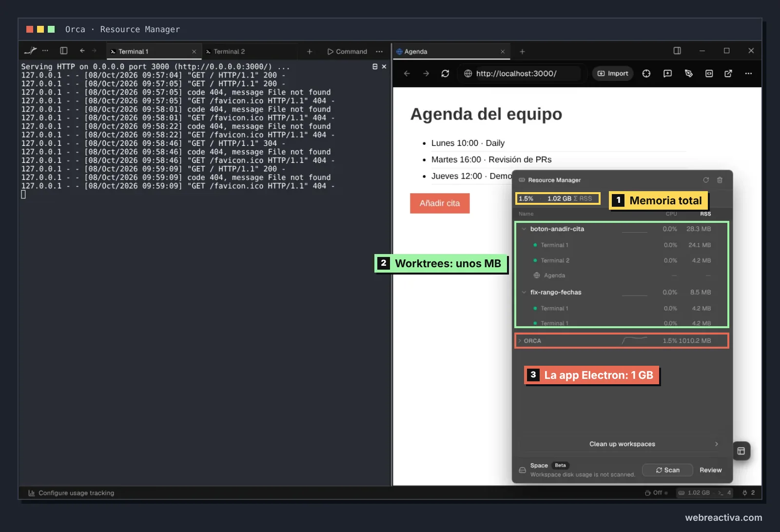Image resolution: width=780 pixels, height=532 pixels.
Task: Navigate forward in the browser pane
Action: [426, 74]
